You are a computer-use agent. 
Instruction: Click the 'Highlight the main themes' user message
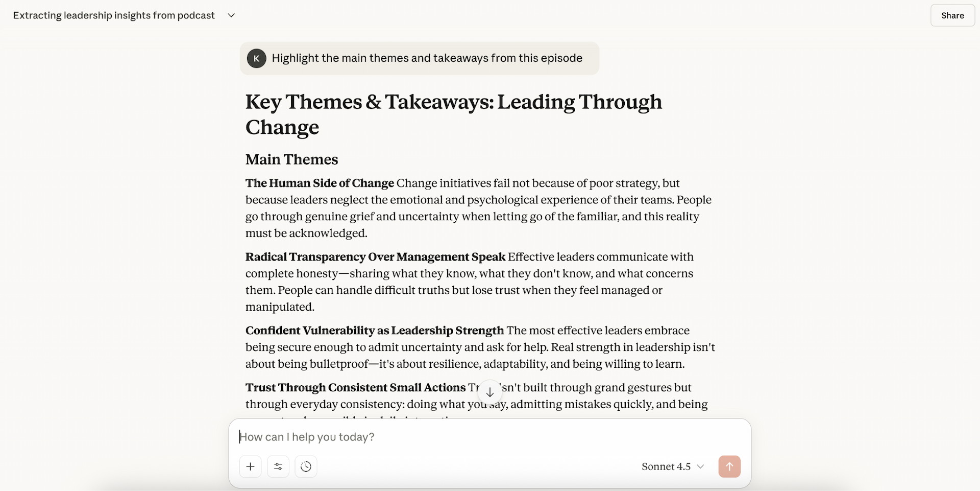[x=427, y=58]
